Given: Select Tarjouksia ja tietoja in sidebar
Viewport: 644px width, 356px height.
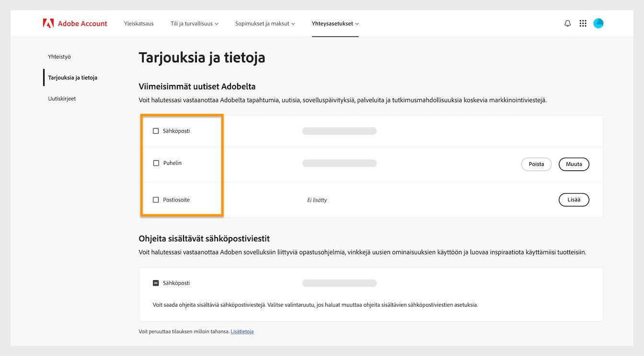Looking at the screenshot, I should [x=73, y=77].
